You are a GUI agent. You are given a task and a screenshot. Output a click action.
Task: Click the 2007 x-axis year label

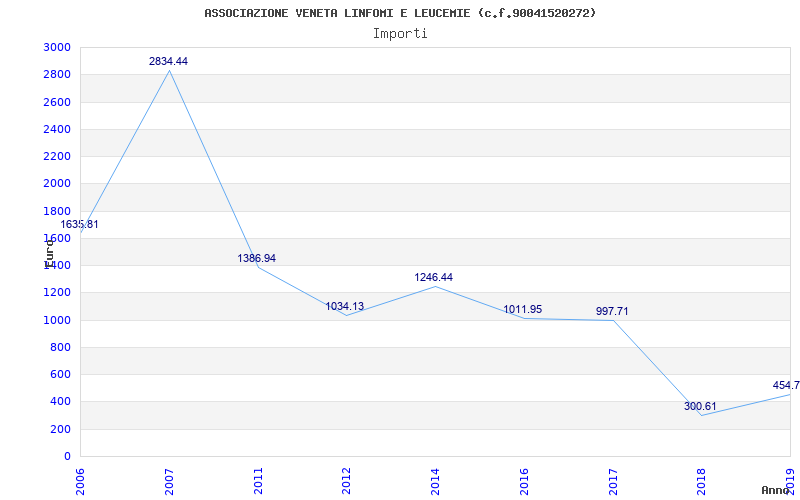click(169, 480)
